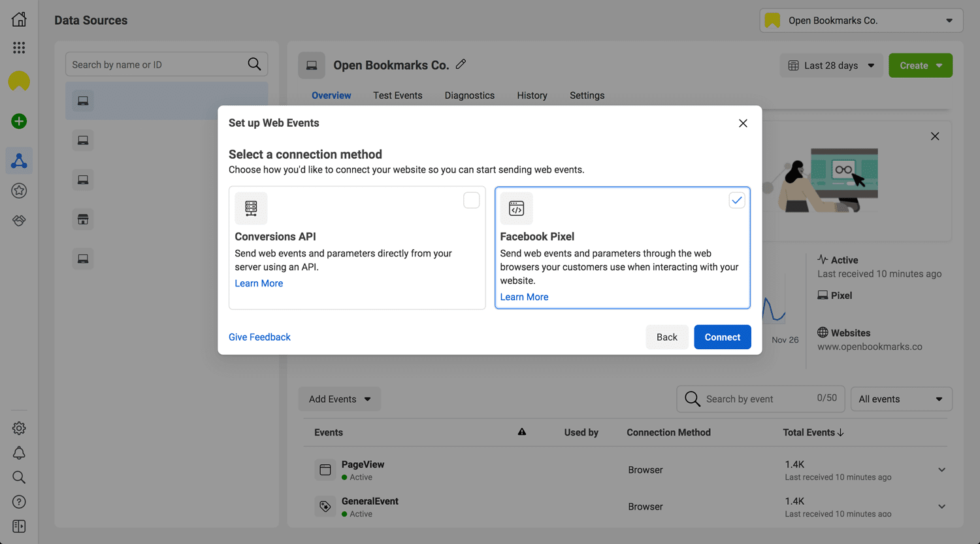Open the Give Feedback link

pos(259,337)
